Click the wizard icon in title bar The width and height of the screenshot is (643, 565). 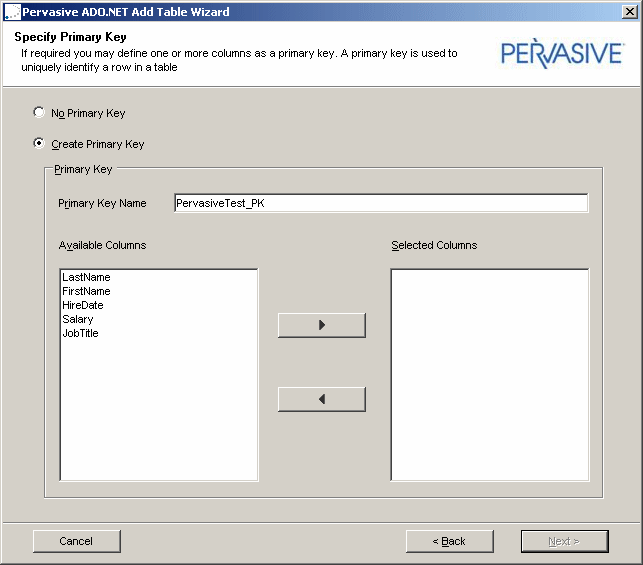click(x=11, y=12)
